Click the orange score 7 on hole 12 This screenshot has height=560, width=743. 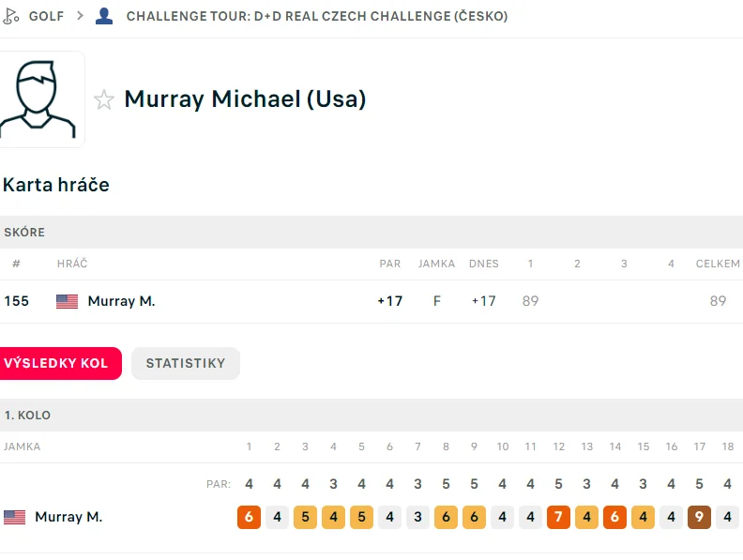(559, 517)
